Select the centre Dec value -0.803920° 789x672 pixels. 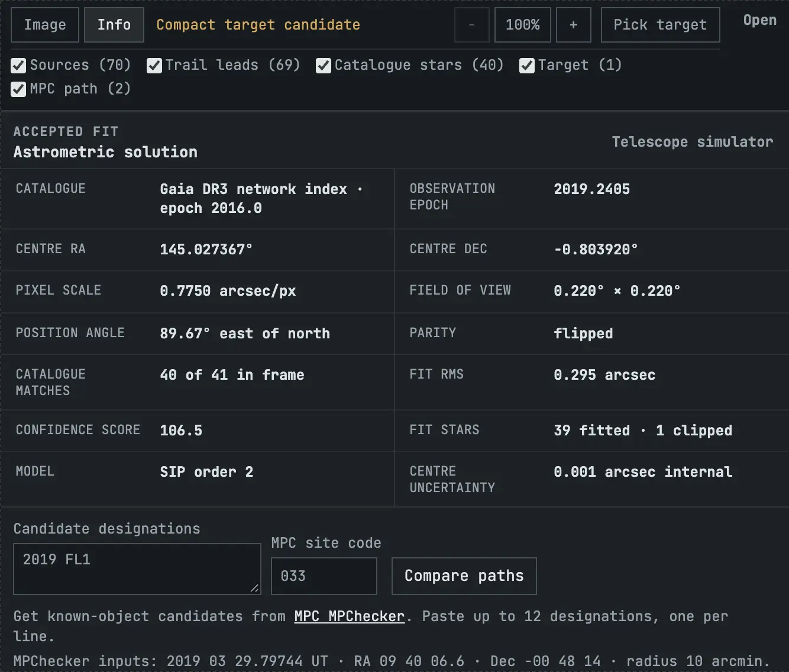coord(596,250)
